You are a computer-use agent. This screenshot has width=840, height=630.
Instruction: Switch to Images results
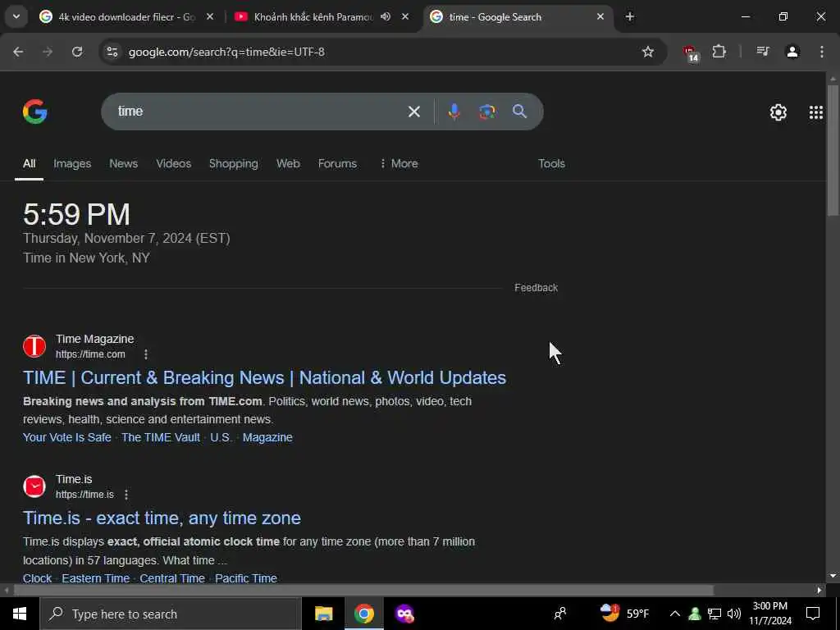pyautogui.click(x=72, y=163)
